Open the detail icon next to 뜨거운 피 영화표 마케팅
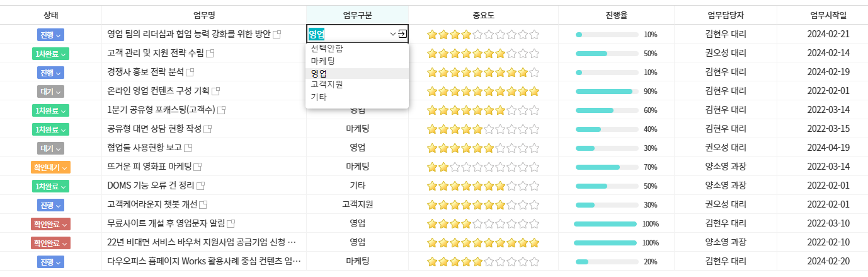The image size is (868, 277). [198, 167]
